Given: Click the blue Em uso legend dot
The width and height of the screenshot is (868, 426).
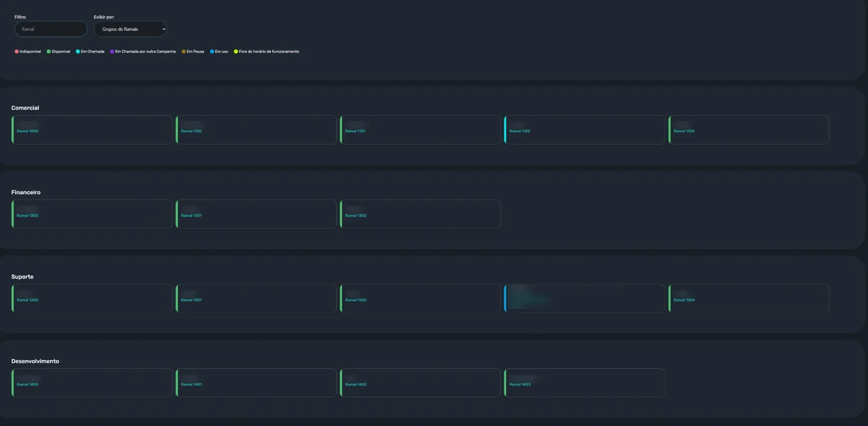Looking at the screenshot, I should [212, 51].
